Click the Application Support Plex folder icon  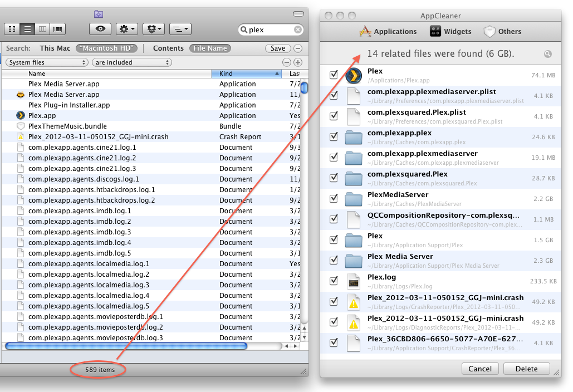tap(354, 241)
